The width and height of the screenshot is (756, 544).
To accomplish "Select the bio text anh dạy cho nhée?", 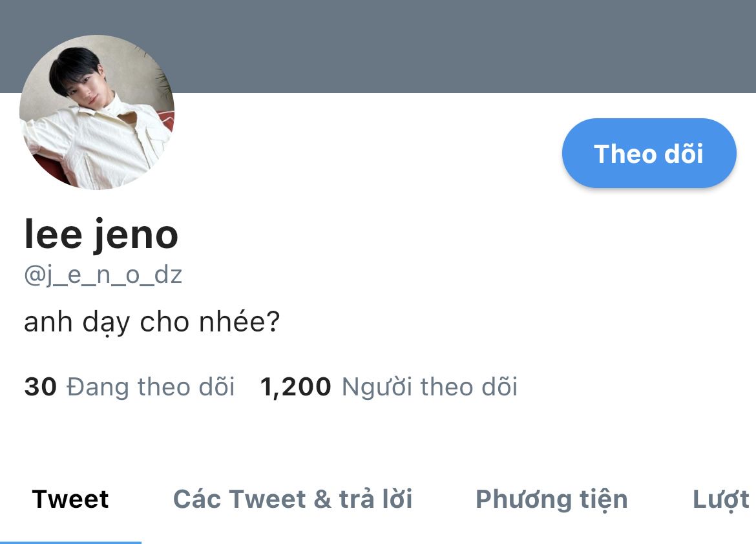I will point(152,322).
